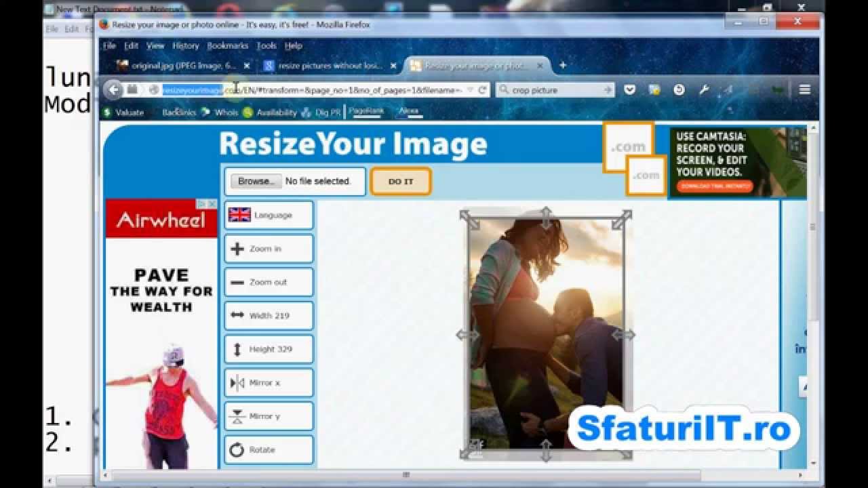Click the Airwheel advertisement banner
The height and width of the screenshot is (488, 868).
click(161, 333)
